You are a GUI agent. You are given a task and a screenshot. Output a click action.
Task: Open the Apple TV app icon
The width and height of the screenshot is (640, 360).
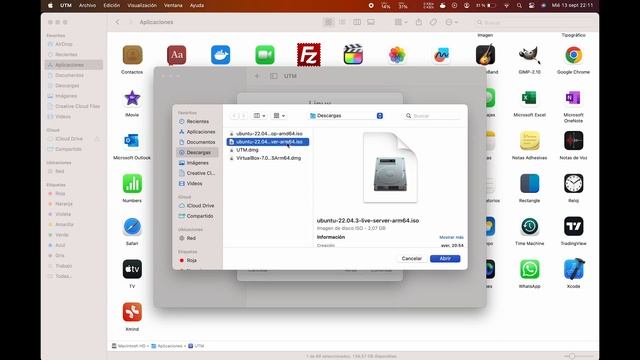pos(132,269)
